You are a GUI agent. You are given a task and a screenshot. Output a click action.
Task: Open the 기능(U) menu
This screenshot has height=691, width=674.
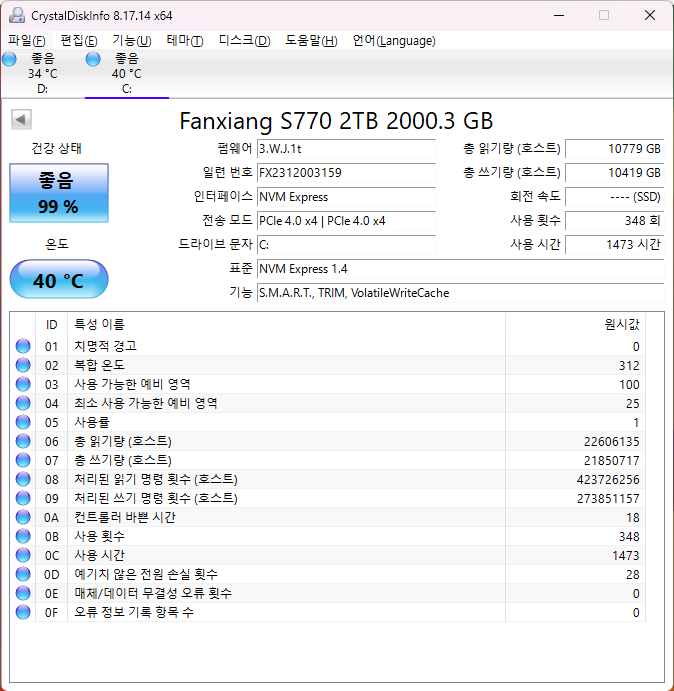[131, 41]
